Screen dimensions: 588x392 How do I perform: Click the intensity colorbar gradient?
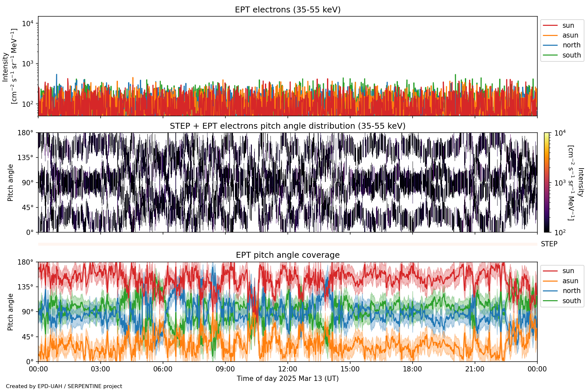[547, 182]
